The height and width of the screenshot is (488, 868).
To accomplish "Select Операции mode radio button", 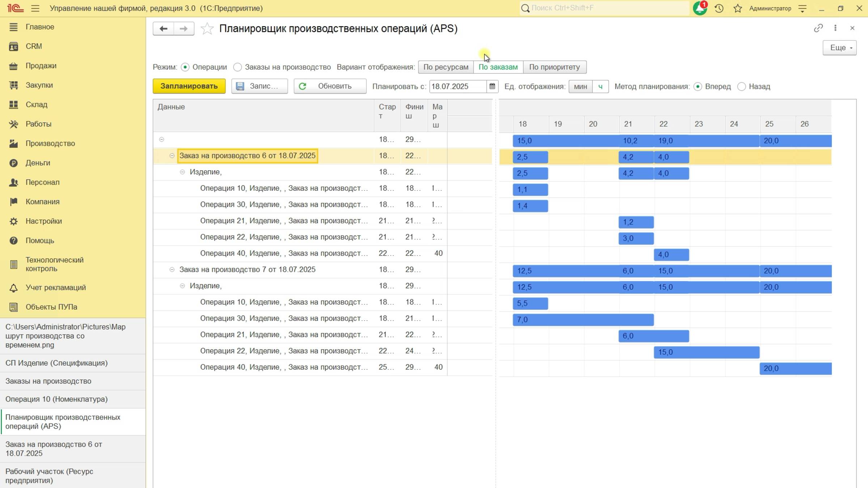I will pos(185,67).
